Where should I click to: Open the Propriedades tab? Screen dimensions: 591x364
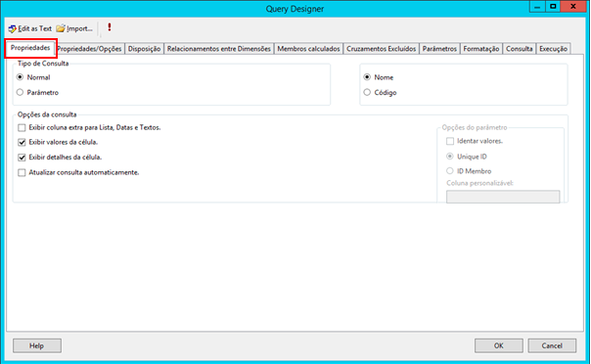[x=30, y=48]
